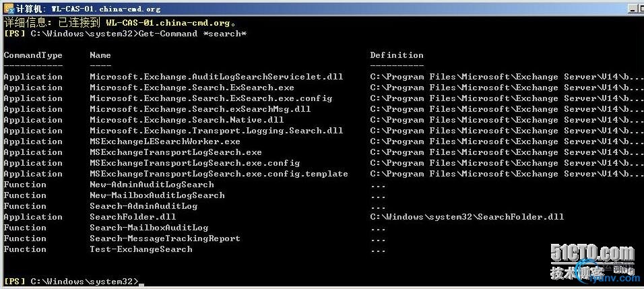Viewport: 644px width, 289px height.
Task: Click the New-AdminAuditLogSearch function name
Action: pyautogui.click(x=152, y=185)
